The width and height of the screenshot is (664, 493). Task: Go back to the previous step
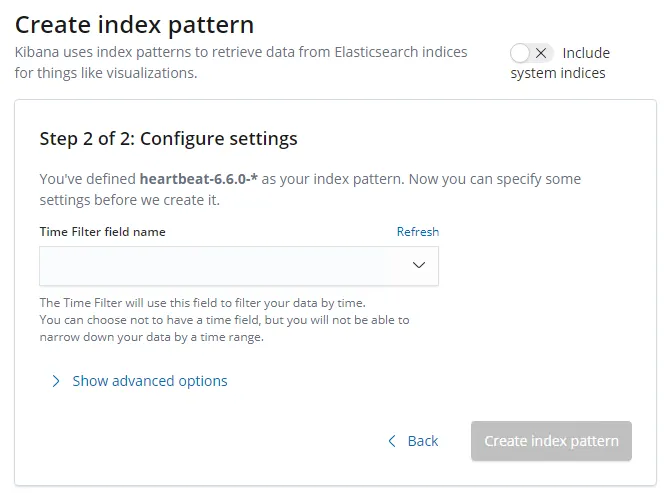(422, 441)
